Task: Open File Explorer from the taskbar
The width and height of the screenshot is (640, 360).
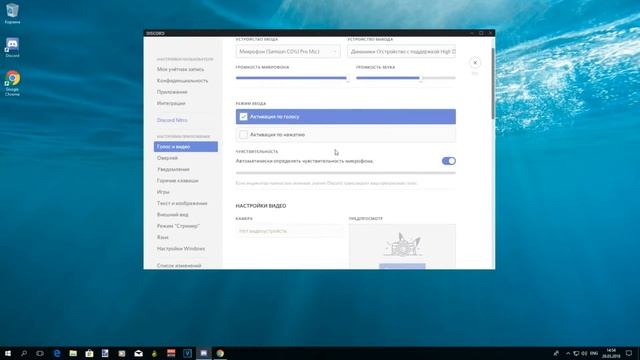Action: coord(73,353)
